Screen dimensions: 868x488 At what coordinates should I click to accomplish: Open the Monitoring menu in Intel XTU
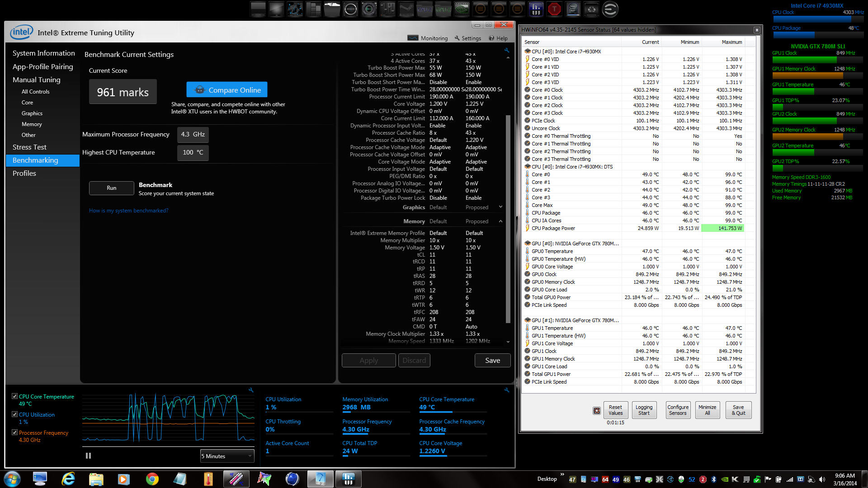[x=428, y=38]
